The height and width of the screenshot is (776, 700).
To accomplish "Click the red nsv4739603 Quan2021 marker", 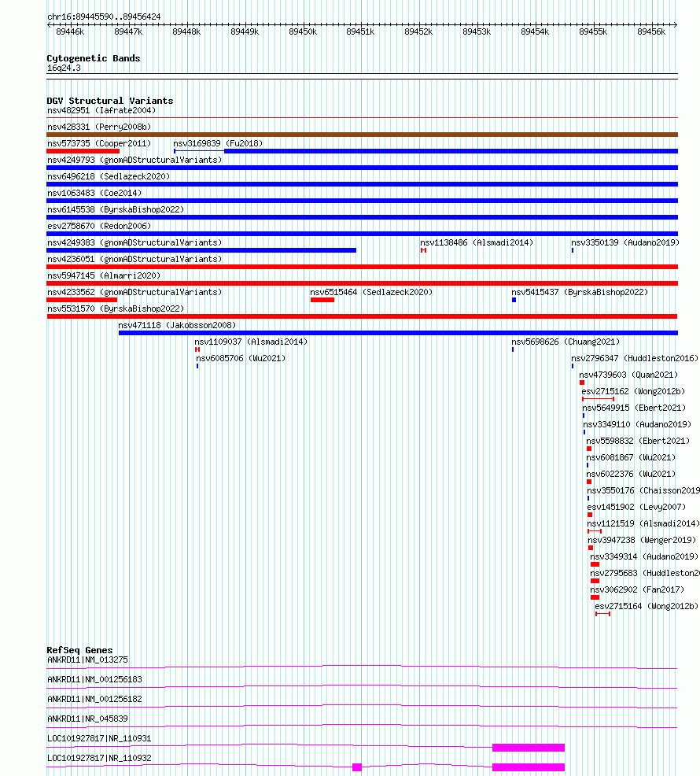I will click(x=582, y=382).
